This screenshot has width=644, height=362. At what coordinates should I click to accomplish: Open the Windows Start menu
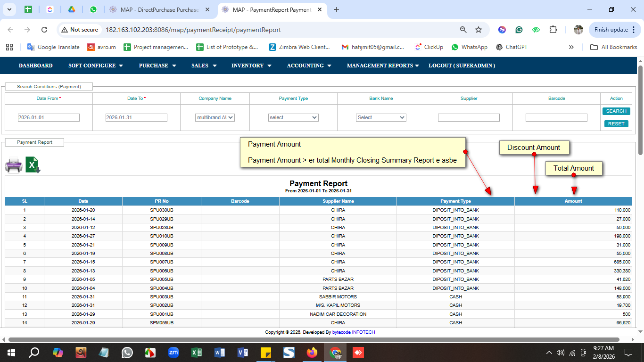coord(11,352)
